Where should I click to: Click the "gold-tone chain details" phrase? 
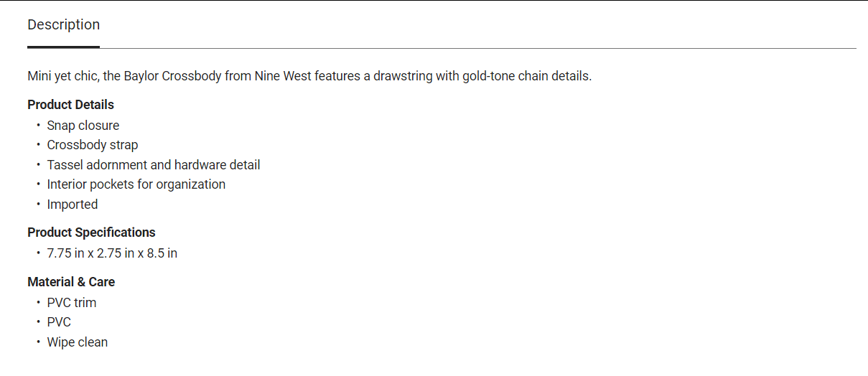pos(527,76)
